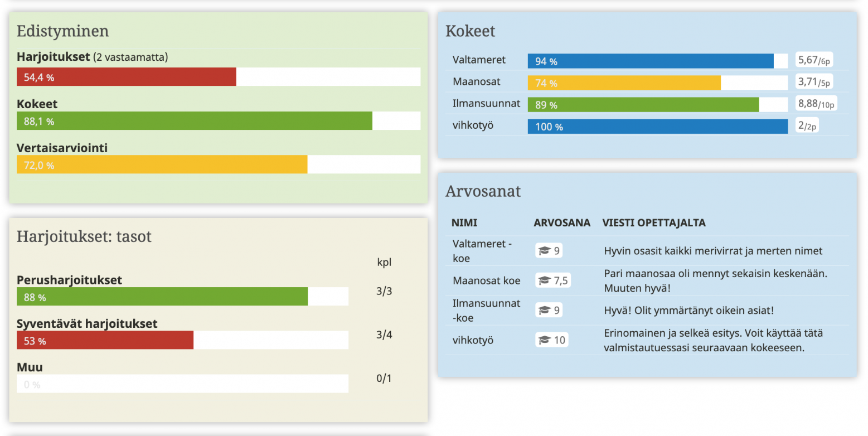This screenshot has width=868, height=436.
Task: Click the VIESTI OPETTAJALTA column header
Action: point(653,223)
